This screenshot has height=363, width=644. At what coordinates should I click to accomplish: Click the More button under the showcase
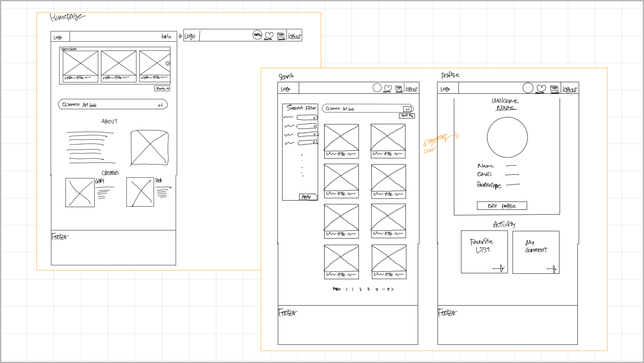coord(162,88)
